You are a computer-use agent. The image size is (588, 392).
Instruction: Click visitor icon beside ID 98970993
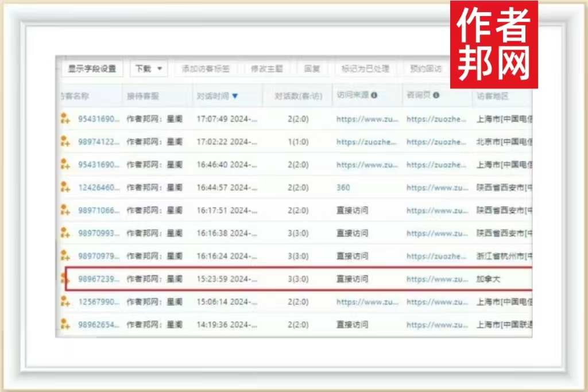click(65, 233)
